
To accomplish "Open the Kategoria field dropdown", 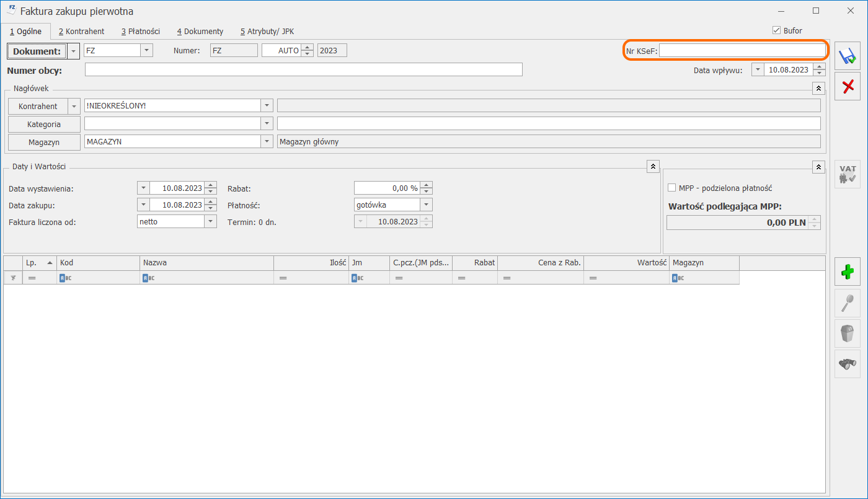I will (267, 123).
